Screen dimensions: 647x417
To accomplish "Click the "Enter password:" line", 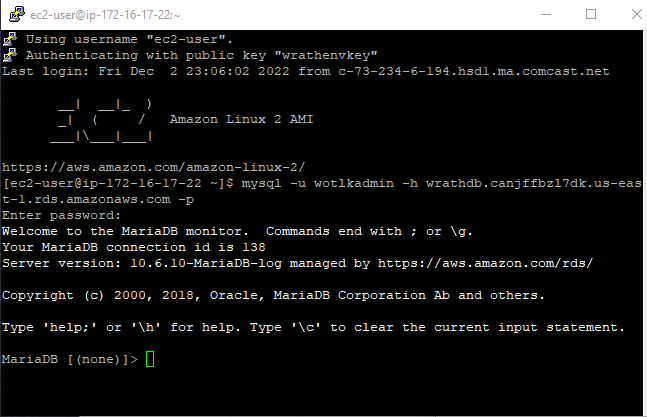I will (x=62, y=215).
